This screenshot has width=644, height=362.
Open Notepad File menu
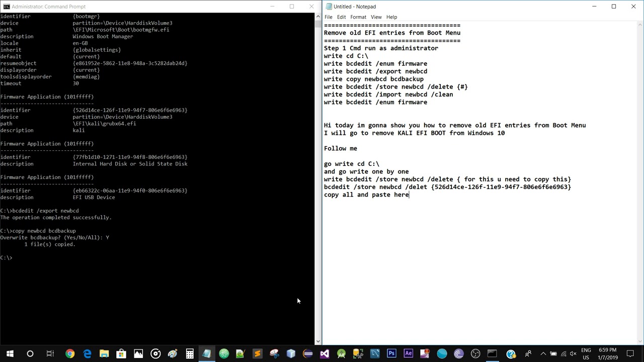point(328,17)
